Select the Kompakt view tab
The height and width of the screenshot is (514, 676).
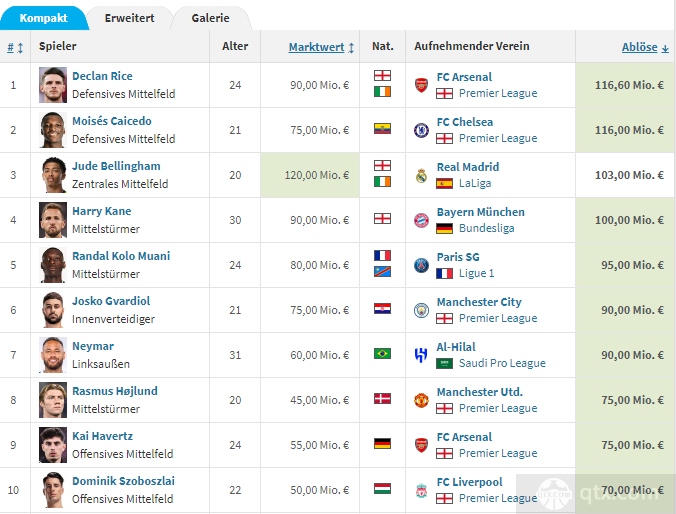pyautogui.click(x=44, y=18)
